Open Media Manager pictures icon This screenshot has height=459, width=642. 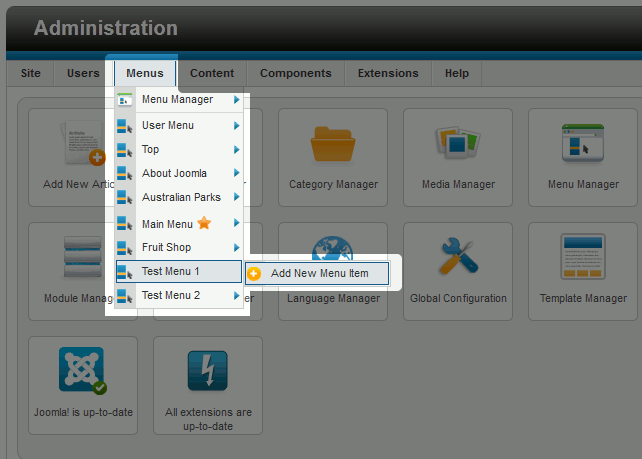(458, 142)
